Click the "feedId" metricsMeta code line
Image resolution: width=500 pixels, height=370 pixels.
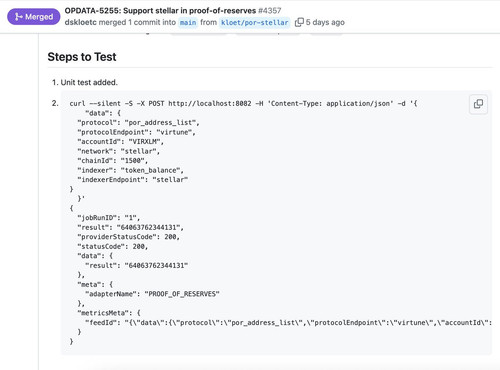click(x=288, y=323)
